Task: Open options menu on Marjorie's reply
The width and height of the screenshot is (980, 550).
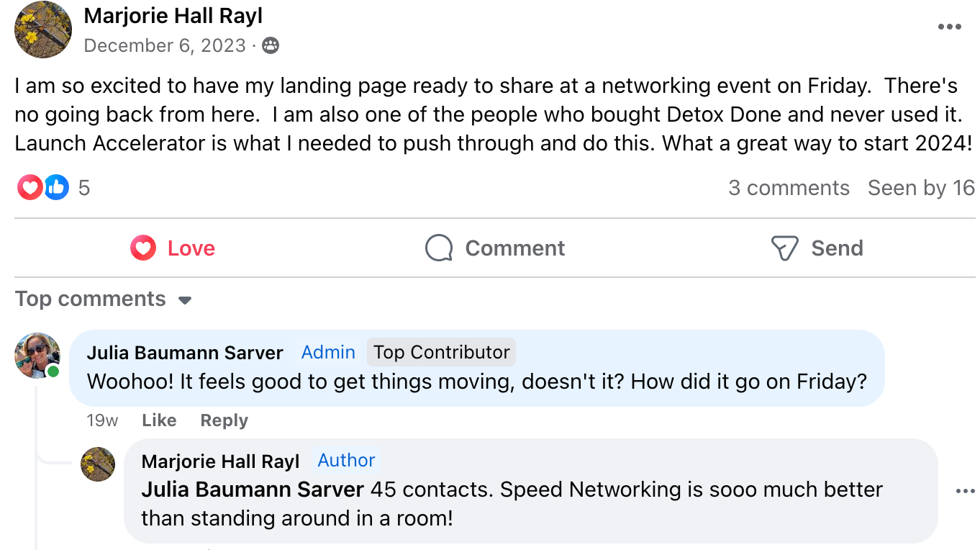Action: click(964, 492)
